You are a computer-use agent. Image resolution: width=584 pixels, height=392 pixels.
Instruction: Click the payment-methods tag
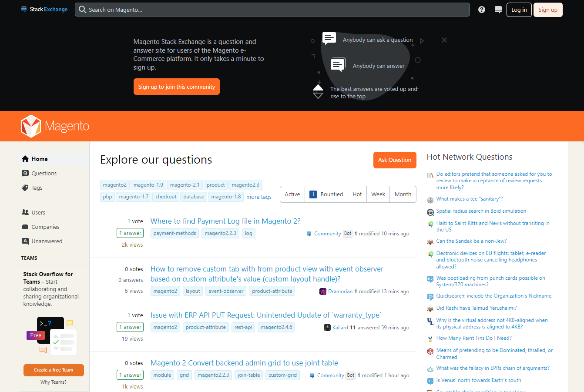tap(175, 233)
